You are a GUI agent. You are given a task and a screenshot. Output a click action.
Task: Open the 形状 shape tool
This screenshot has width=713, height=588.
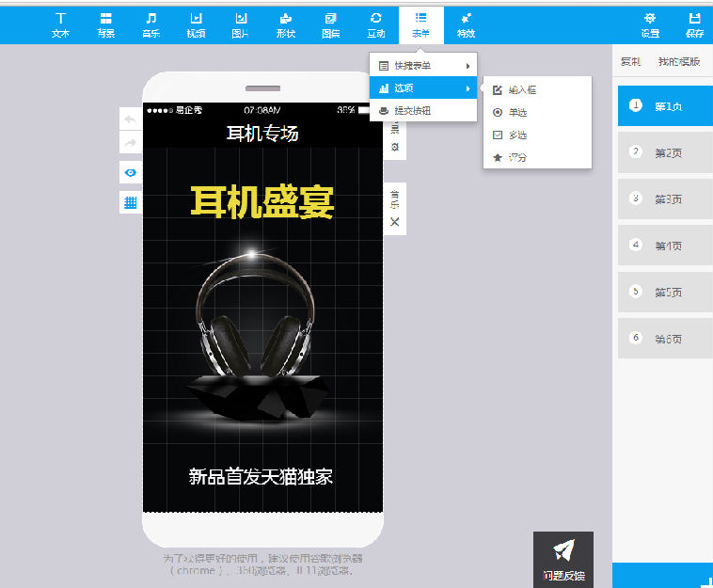(286, 25)
